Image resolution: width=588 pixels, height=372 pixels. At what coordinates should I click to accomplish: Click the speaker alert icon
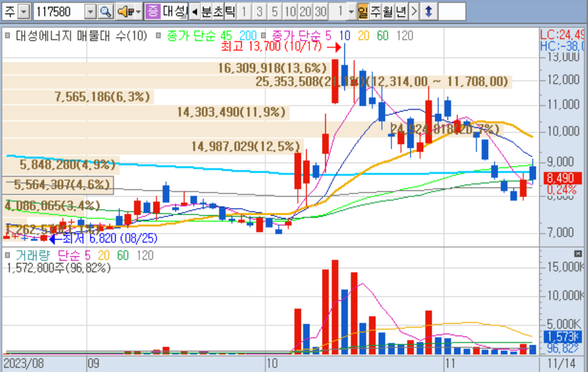coord(125,12)
